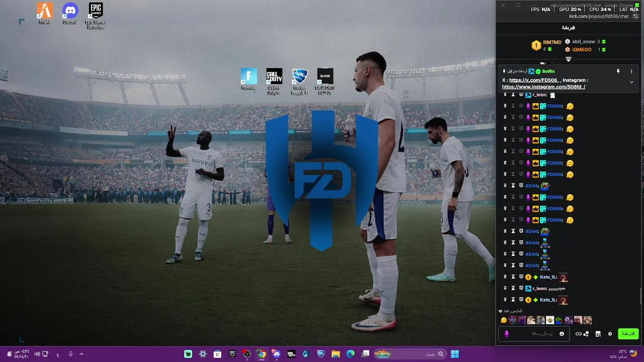The height and width of the screenshot is (362, 644).
Task: Select the EA SPORTS FC 26 desktop icon
Action: 325,81
